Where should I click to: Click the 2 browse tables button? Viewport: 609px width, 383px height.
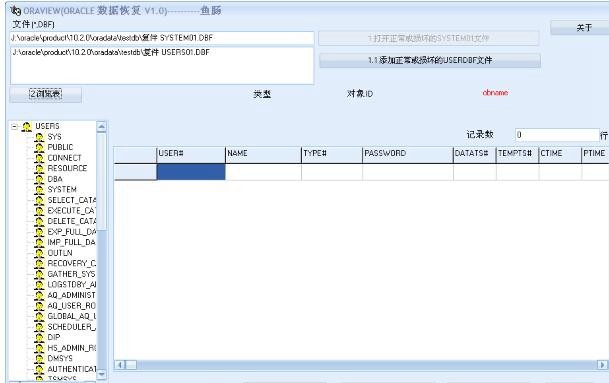[45, 94]
